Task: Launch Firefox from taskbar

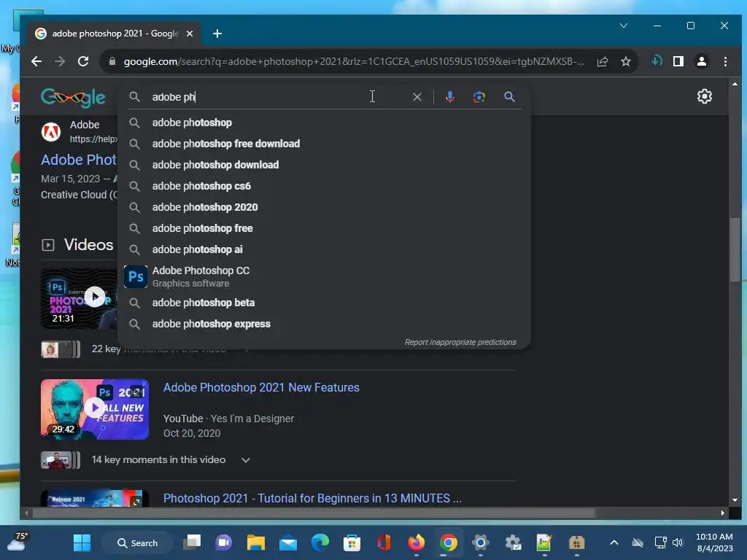Action: click(417, 542)
